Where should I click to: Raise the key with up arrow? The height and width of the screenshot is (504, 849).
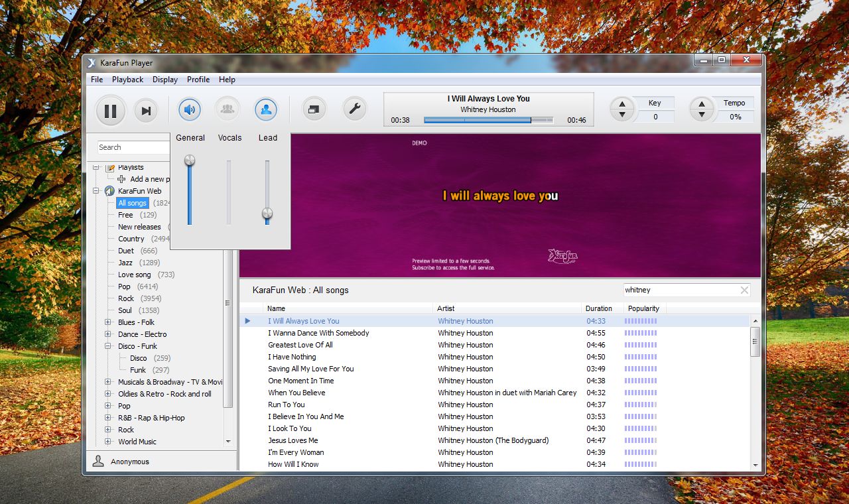click(622, 104)
